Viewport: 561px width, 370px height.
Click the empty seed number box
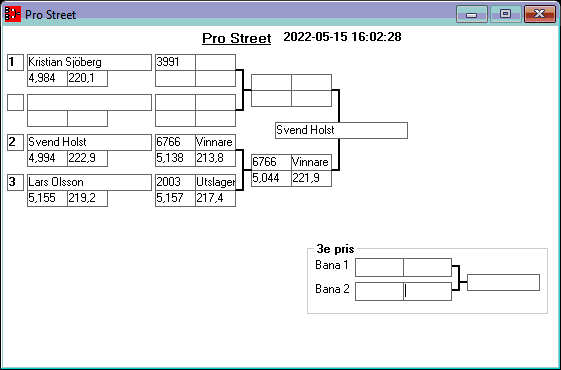(x=15, y=102)
